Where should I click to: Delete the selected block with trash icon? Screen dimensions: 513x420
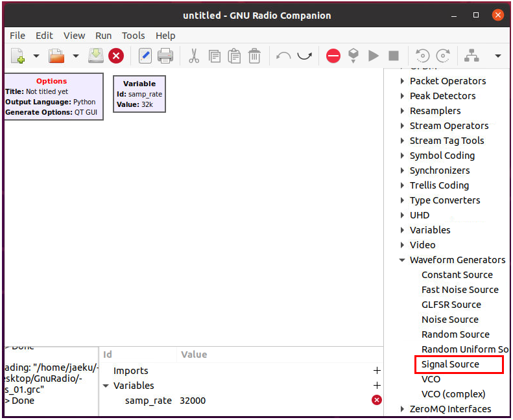point(254,56)
